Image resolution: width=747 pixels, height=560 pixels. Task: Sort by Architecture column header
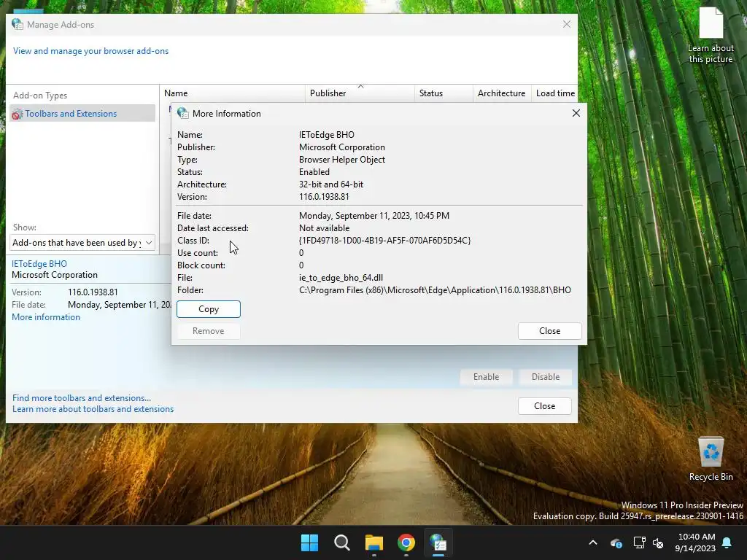[x=502, y=93]
